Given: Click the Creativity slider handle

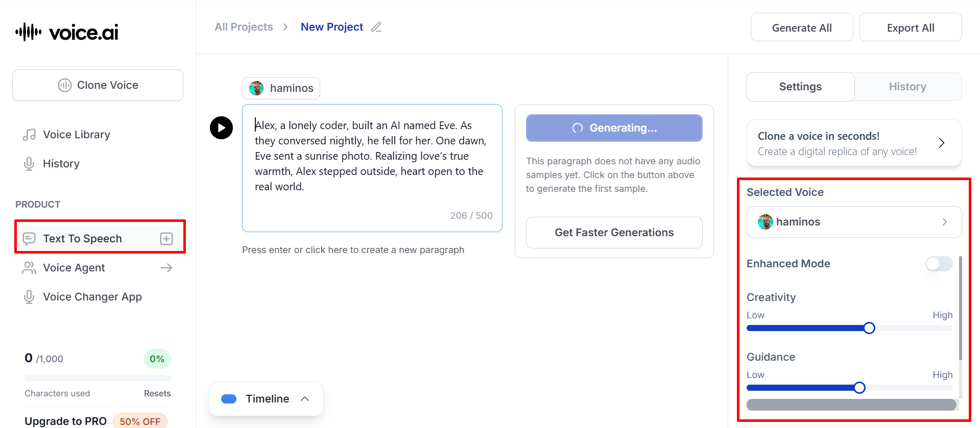Looking at the screenshot, I should pos(869,328).
